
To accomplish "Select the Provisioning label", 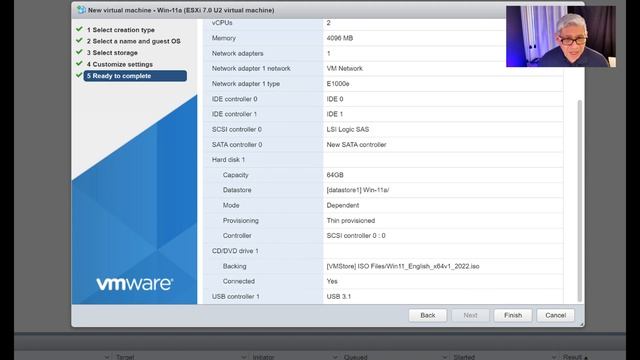I will [x=240, y=220].
